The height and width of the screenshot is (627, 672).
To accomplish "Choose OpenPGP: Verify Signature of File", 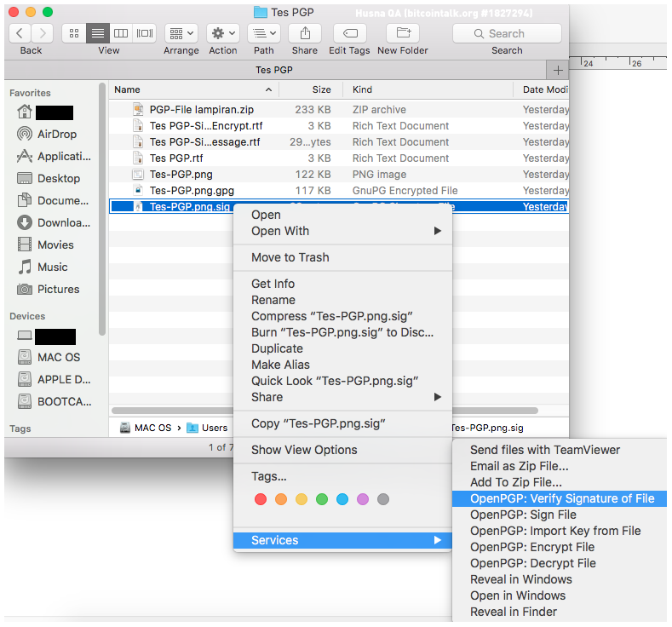I will 560,499.
